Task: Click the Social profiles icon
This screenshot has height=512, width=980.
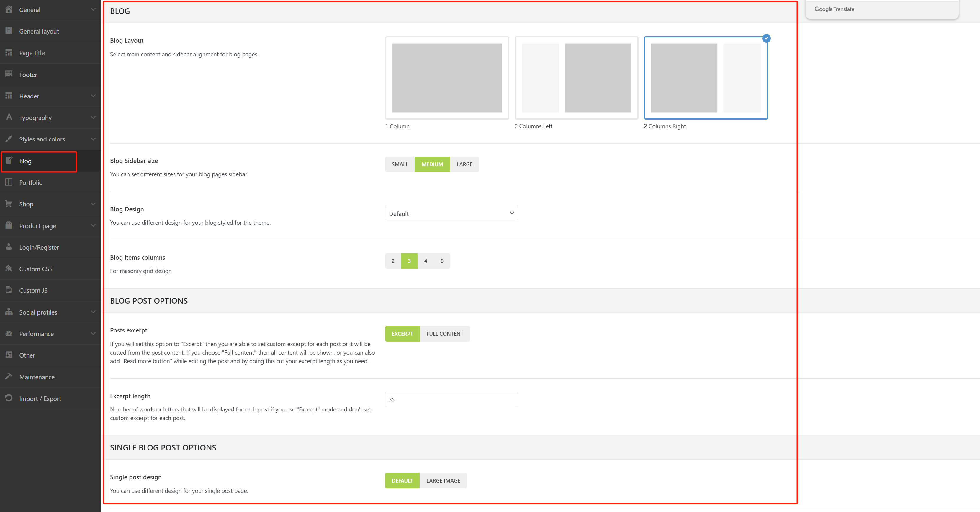Action: pos(9,312)
